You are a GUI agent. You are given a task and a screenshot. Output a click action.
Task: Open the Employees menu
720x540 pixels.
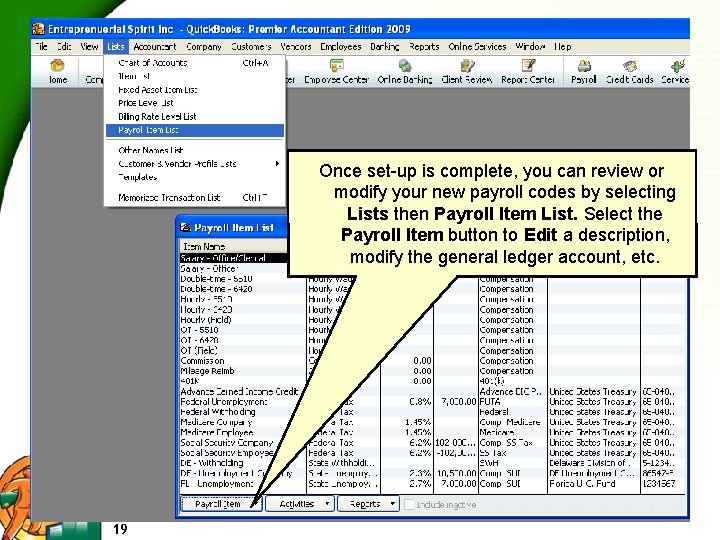(x=341, y=46)
